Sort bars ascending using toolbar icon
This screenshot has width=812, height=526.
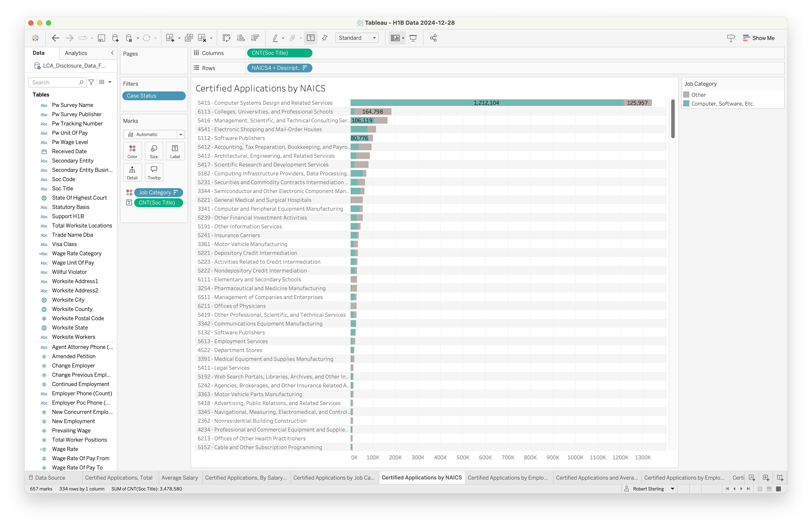point(241,38)
